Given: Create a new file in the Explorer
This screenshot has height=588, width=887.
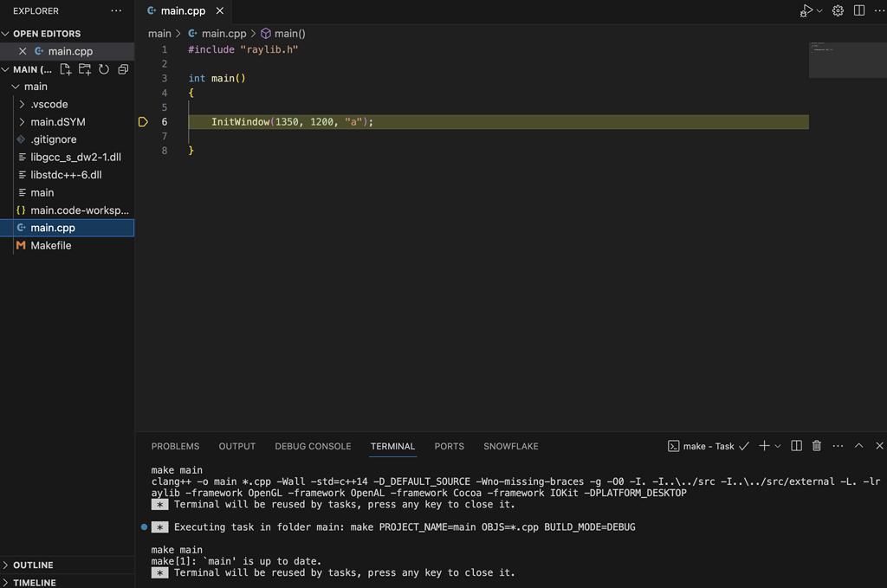Looking at the screenshot, I should click(65, 69).
